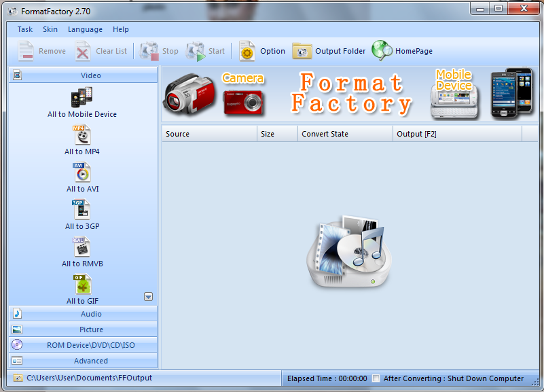
Task: Click the Format Factory drive logo in list
Action: pos(349,251)
